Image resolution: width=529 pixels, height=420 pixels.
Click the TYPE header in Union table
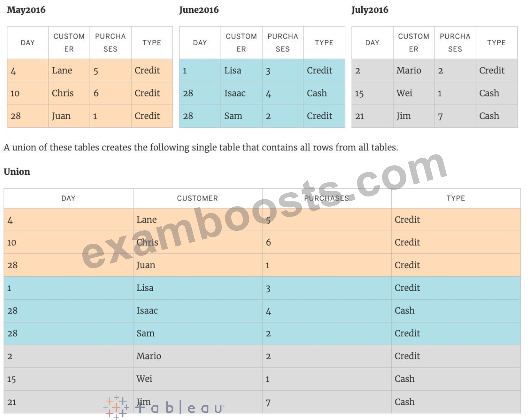(x=456, y=198)
